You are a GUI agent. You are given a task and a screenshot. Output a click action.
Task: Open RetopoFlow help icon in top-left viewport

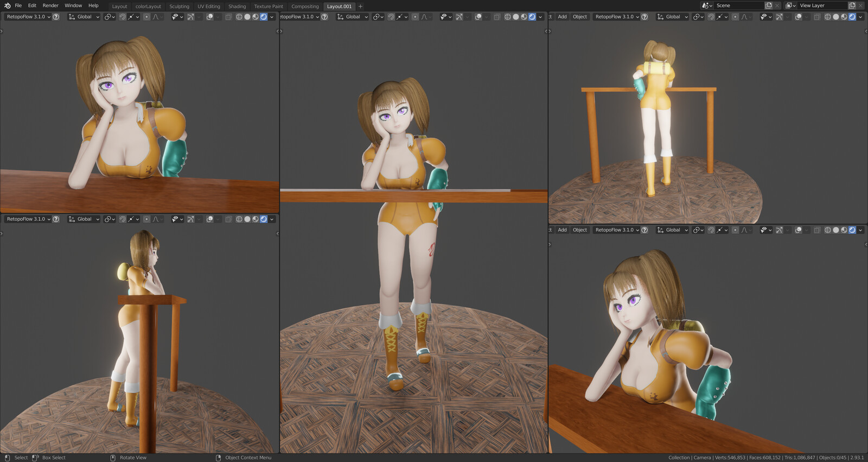tap(56, 17)
